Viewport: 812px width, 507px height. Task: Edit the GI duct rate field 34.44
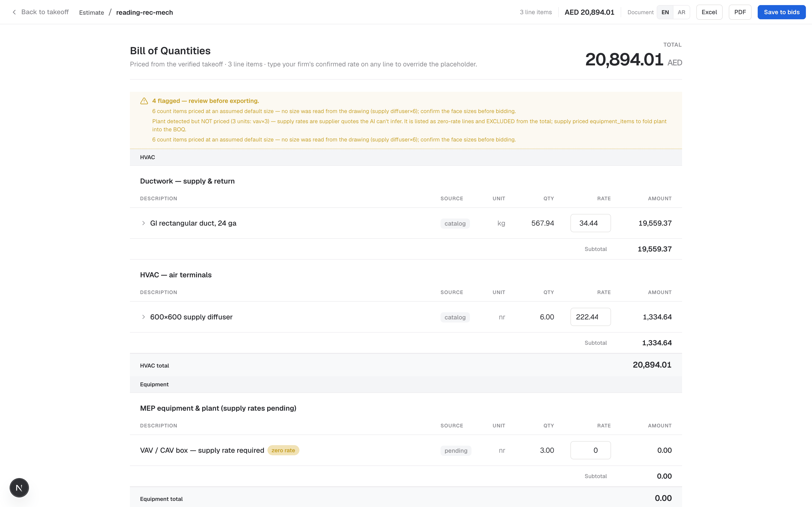pos(590,223)
